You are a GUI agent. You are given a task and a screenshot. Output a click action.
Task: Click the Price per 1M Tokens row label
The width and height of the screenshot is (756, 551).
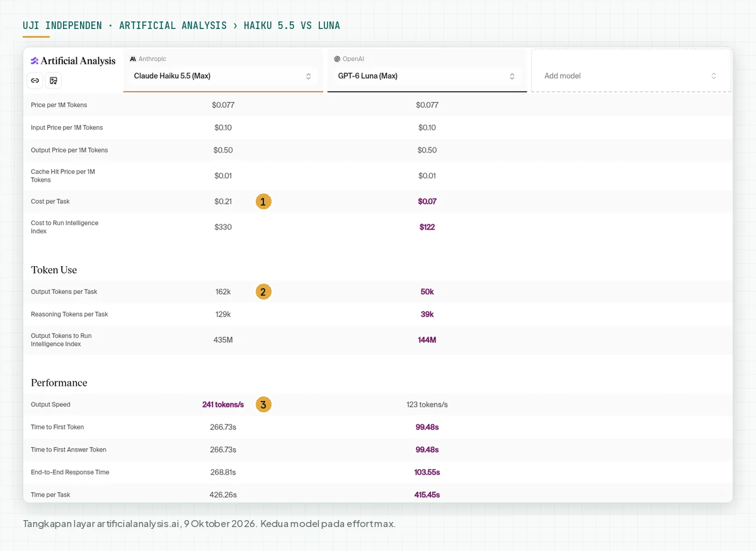(59, 105)
